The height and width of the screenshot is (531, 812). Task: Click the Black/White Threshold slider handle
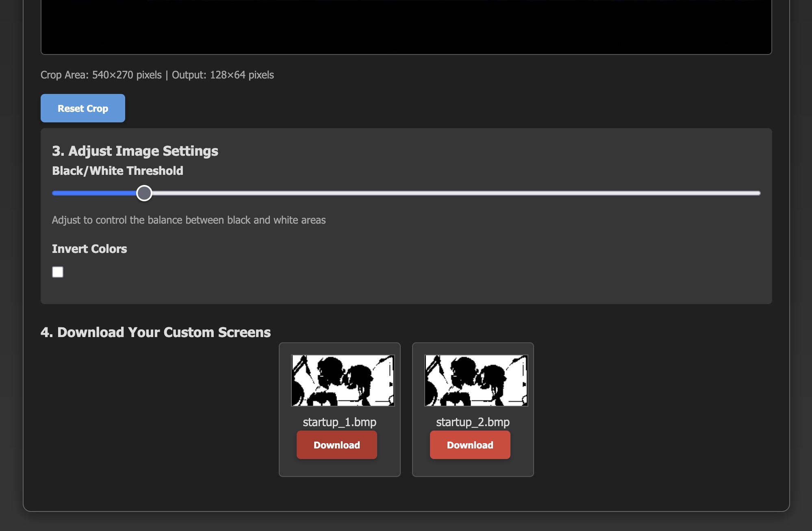coord(144,193)
